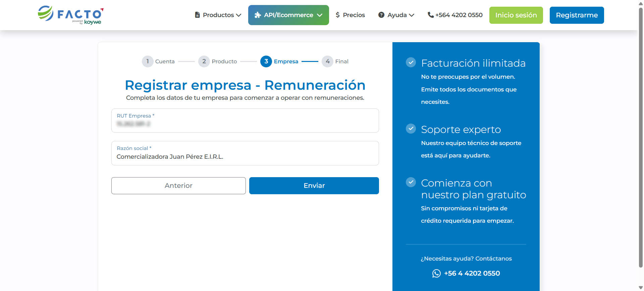This screenshot has height=291, width=644.
Task: Go to step 1 Cuenta
Action: (x=158, y=61)
